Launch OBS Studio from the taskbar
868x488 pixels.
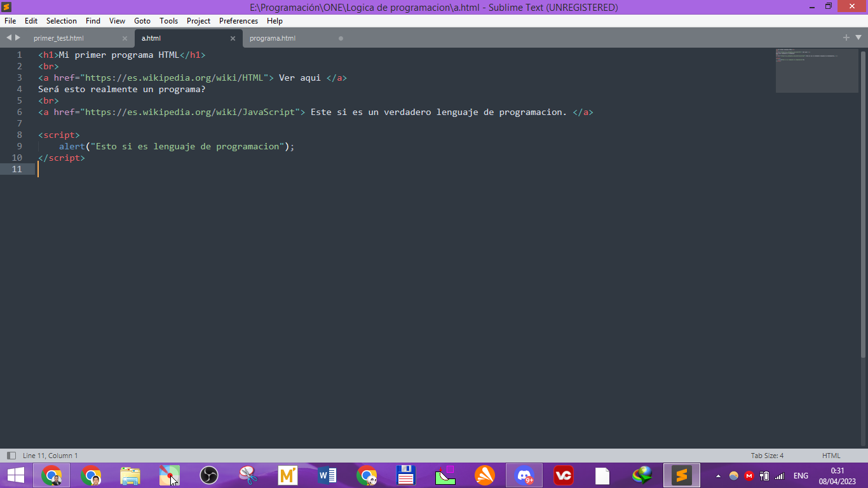[x=209, y=475]
